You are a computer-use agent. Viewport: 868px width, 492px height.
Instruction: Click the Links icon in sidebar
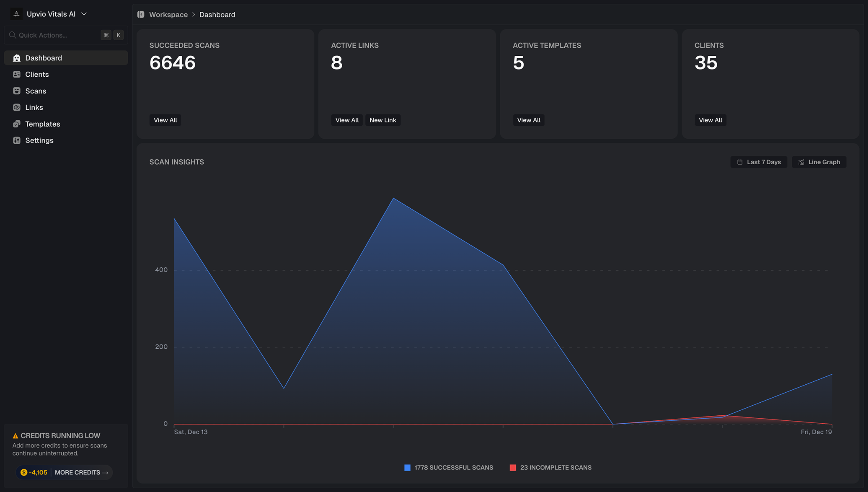[x=17, y=107]
